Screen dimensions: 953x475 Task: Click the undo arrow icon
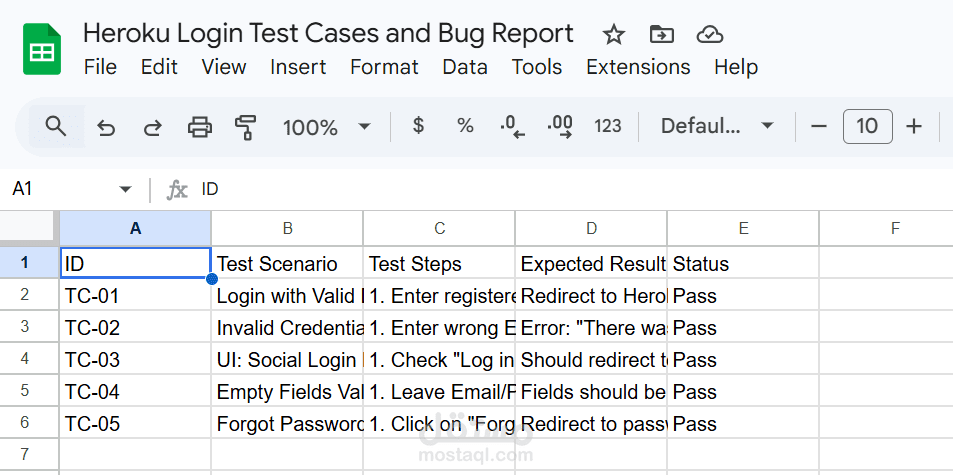pos(106,127)
